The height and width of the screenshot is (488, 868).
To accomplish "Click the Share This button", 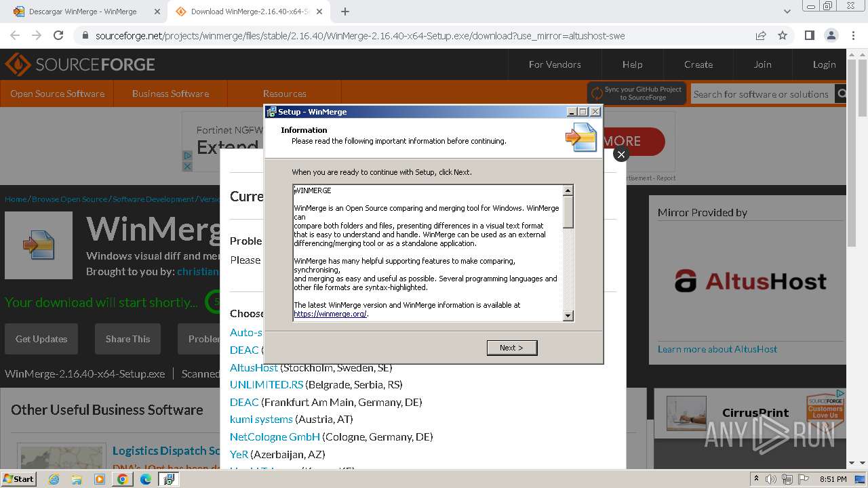I will click(x=127, y=339).
